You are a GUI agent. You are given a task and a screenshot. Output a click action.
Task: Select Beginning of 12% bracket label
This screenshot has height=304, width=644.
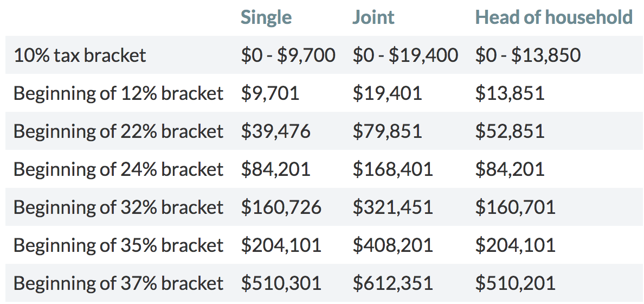[118, 93]
